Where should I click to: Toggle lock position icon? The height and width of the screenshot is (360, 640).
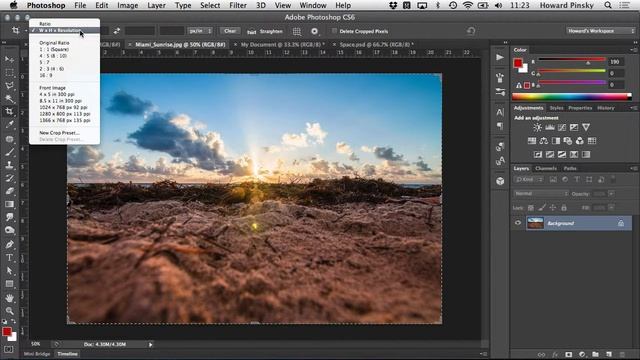pyautogui.click(x=553, y=208)
